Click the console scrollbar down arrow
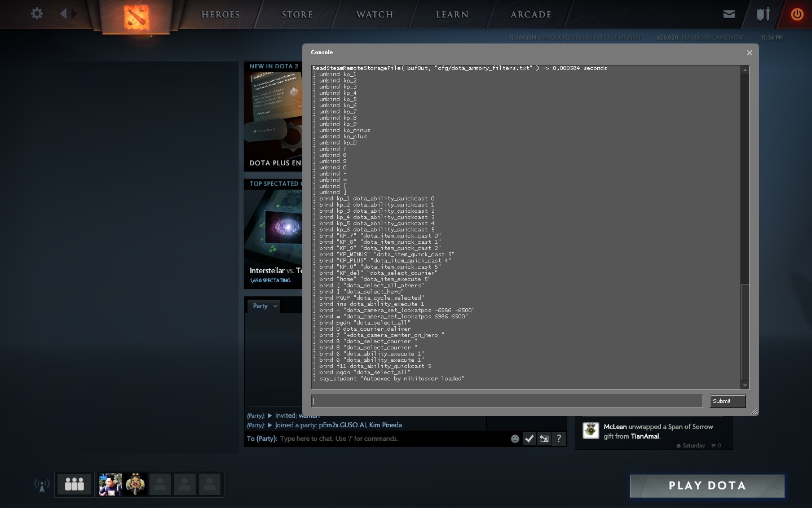The image size is (812, 508). 745,386
